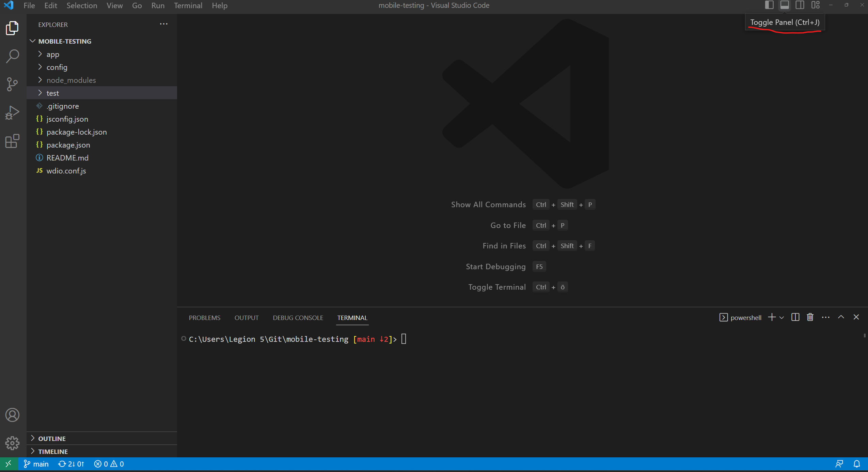Open the Search view in activity bar
868x472 pixels.
(x=12, y=56)
